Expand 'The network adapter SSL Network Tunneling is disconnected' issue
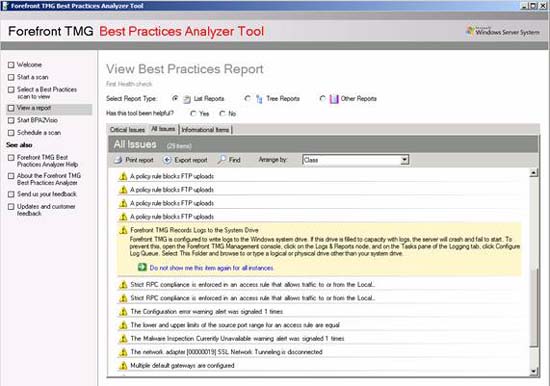 pyautogui.click(x=226, y=352)
